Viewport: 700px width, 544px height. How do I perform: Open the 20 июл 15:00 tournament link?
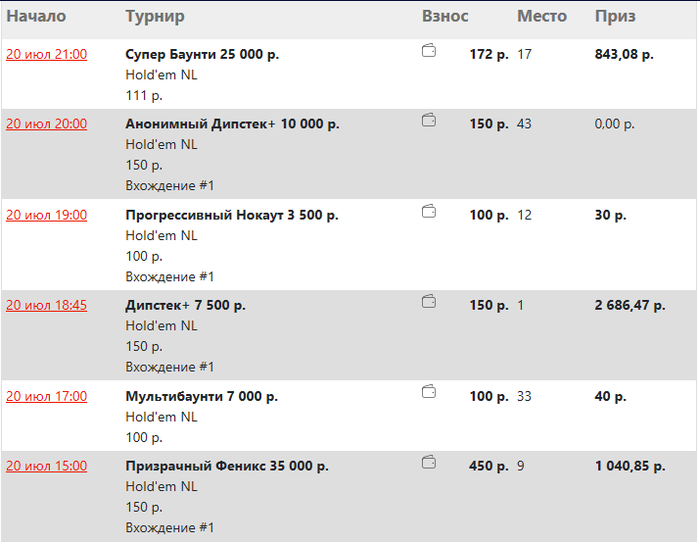pyautogui.click(x=46, y=466)
